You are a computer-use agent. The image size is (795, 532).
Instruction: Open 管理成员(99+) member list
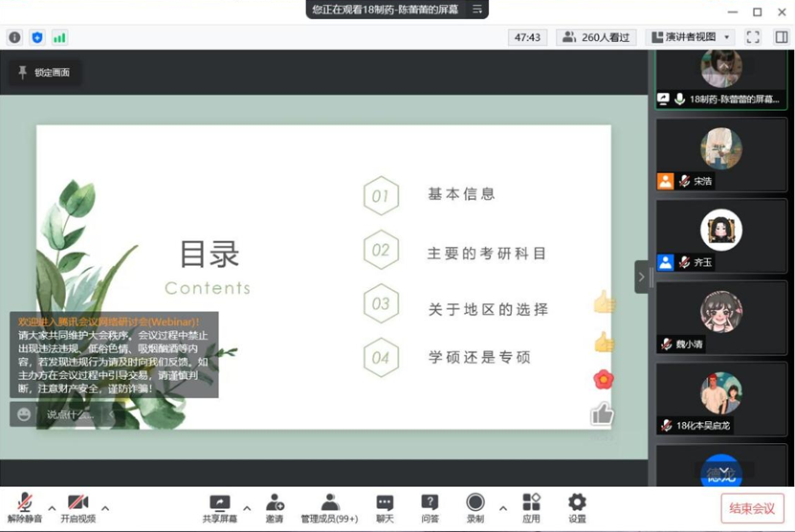coord(329,507)
